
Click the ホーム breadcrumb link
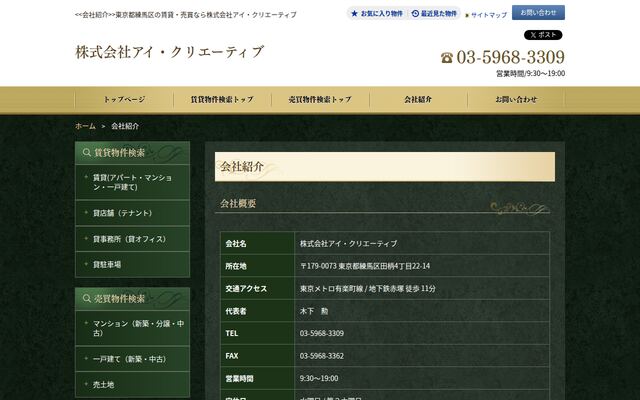[85, 126]
